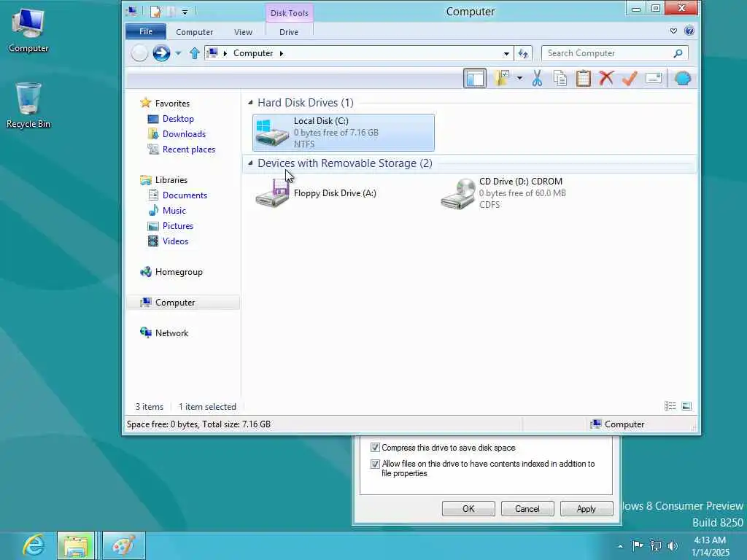Viewport: 747px width, 560px height.
Task: Click the orange checkmark Properties icon
Action: (630, 78)
